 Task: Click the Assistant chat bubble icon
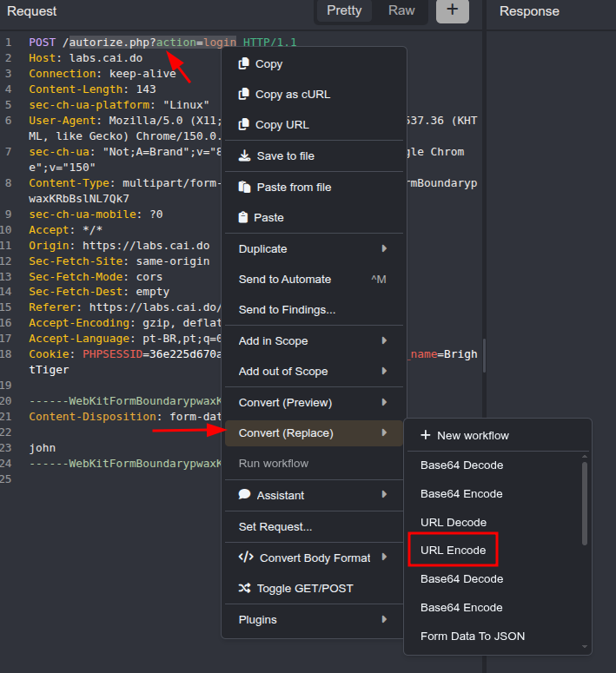244,494
